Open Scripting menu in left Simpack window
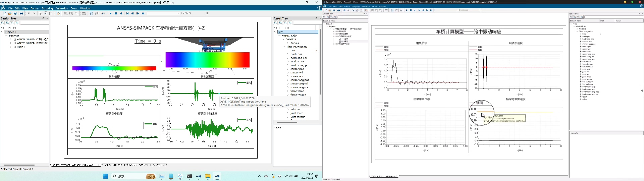This screenshot has width=644, height=181. pos(47,8)
